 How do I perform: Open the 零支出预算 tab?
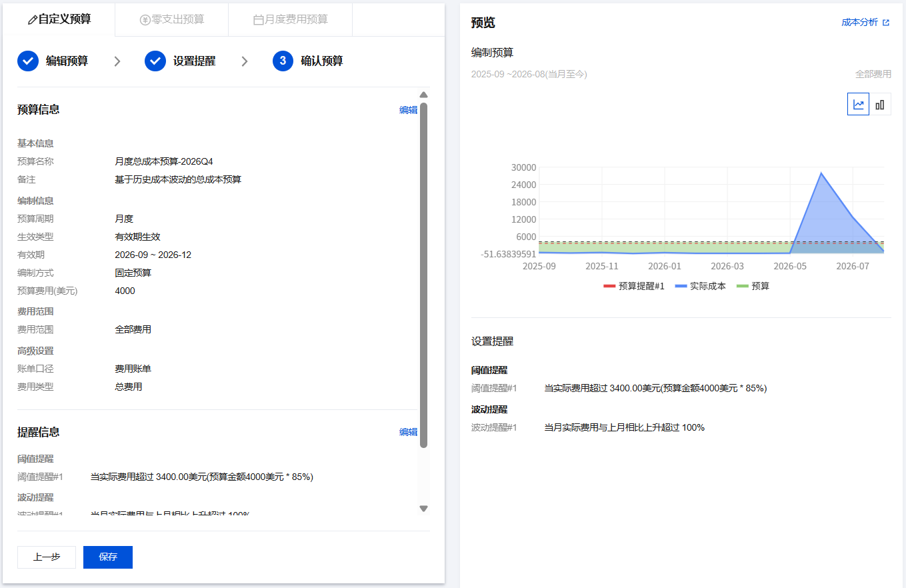pos(172,19)
